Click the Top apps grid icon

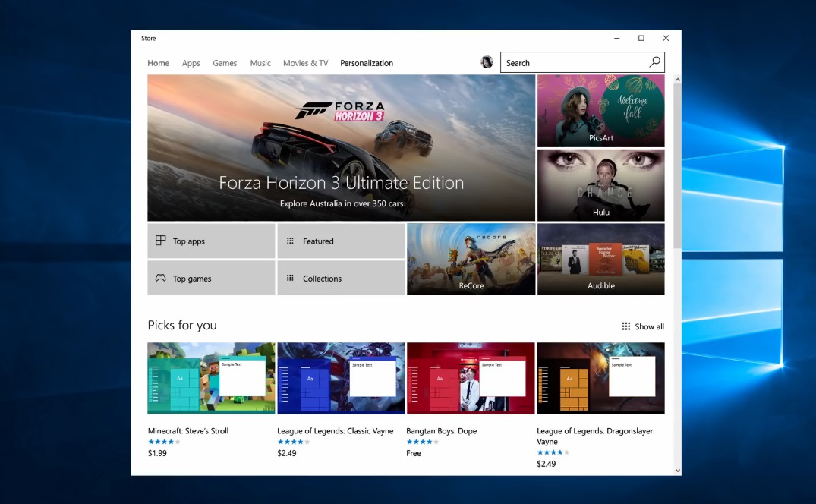pyautogui.click(x=160, y=241)
